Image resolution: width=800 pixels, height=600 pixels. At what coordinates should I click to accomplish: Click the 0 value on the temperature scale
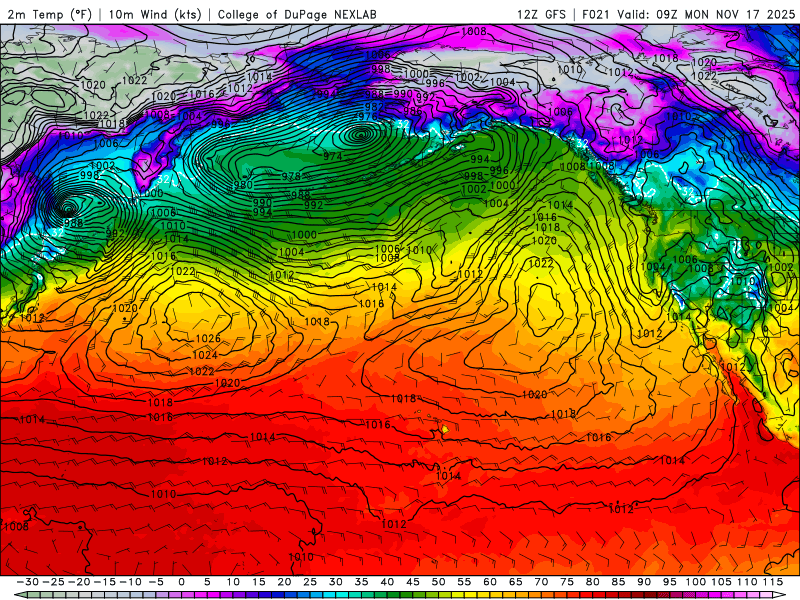[182, 582]
